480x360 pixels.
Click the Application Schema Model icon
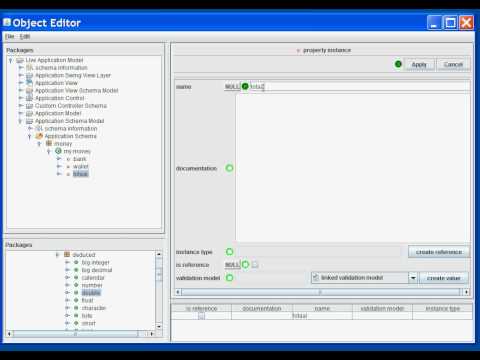pyautogui.click(x=30, y=121)
